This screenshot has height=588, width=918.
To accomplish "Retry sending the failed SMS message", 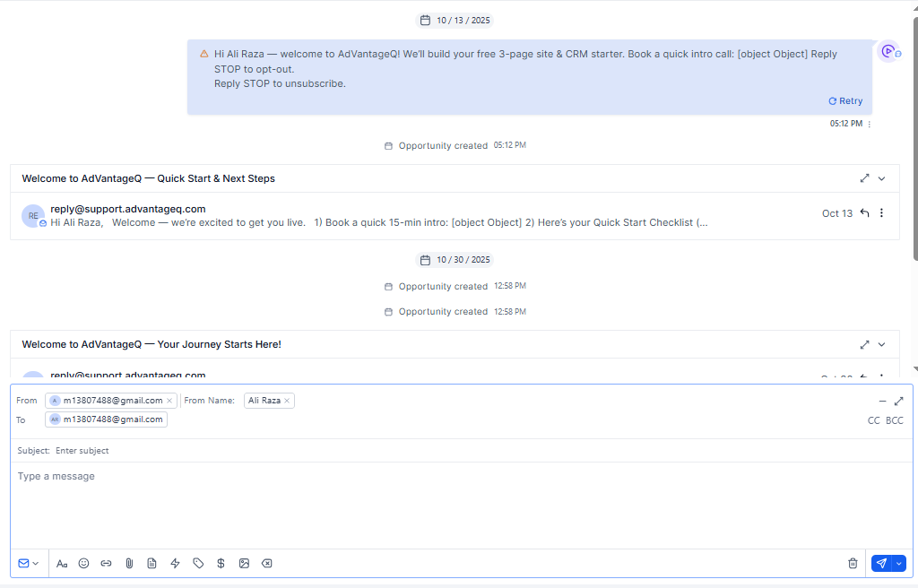I will coord(845,101).
